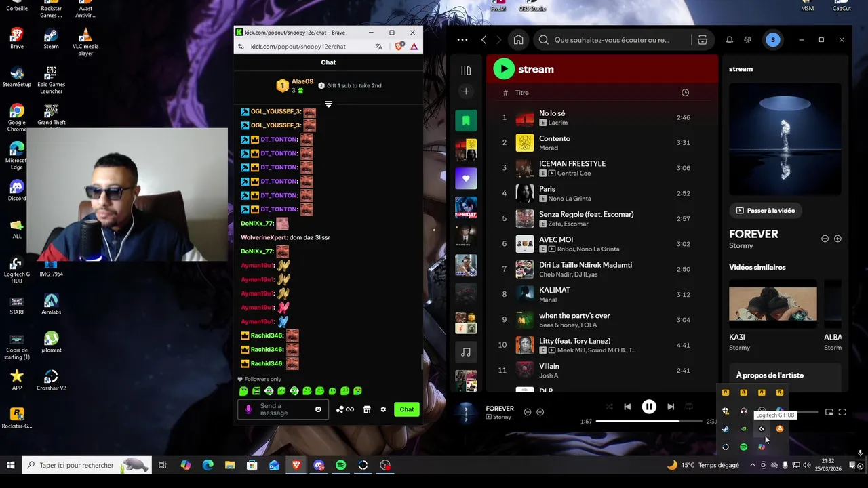Open the Spotify icon in tray overflow

pyautogui.click(x=744, y=447)
